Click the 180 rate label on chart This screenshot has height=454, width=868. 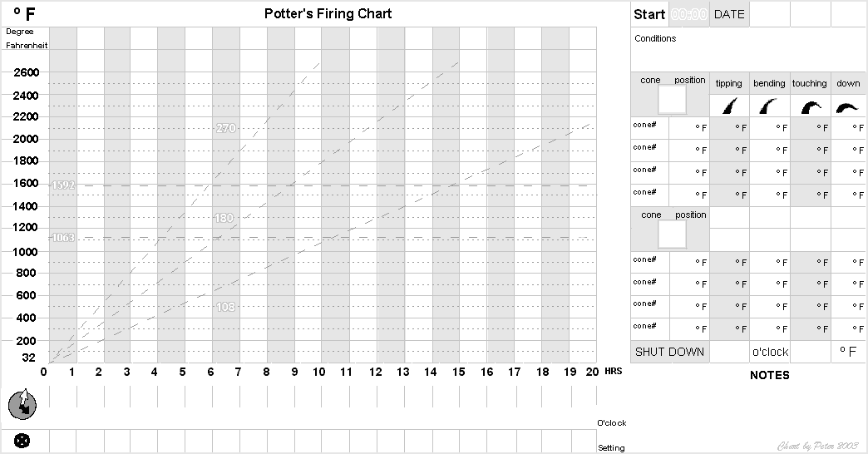[x=224, y=218]
